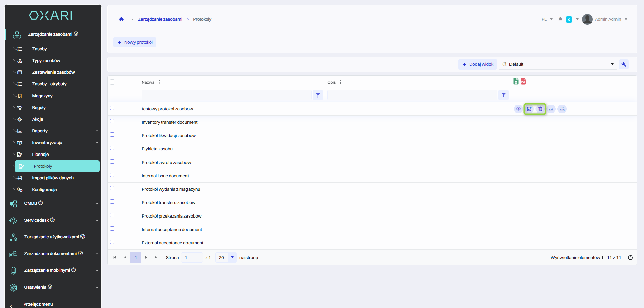Check the box for Inventory transfer document

112,121
